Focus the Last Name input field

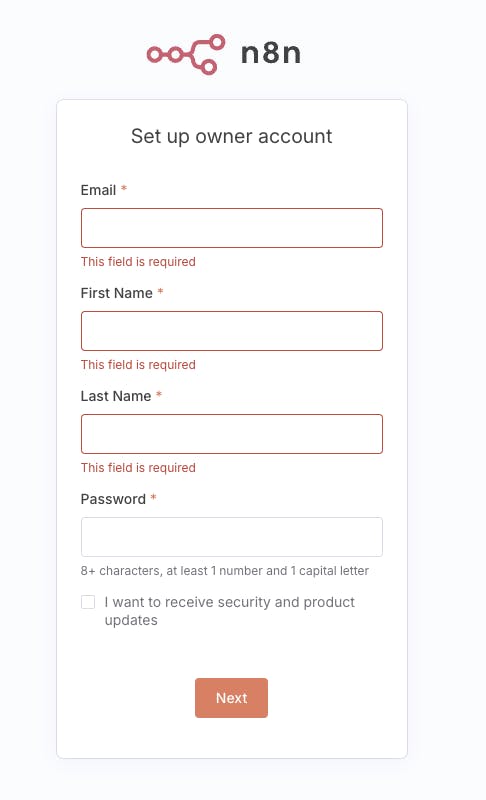(232, 434)
